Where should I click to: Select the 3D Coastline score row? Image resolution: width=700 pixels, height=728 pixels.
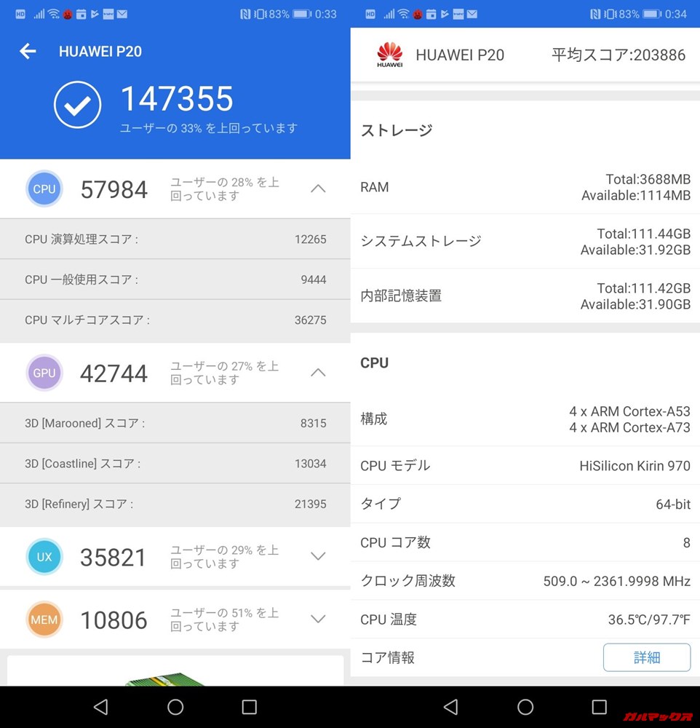[x=175, y=464]
